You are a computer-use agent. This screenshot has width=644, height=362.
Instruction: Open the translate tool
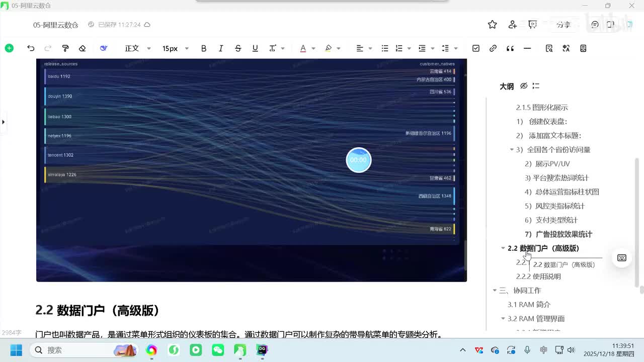[x=566, y=48]
